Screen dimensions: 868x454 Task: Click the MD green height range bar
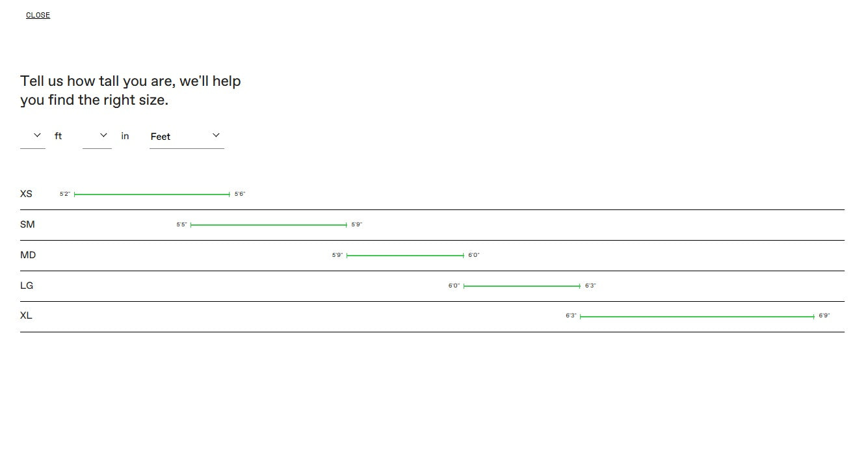[405, 256]
